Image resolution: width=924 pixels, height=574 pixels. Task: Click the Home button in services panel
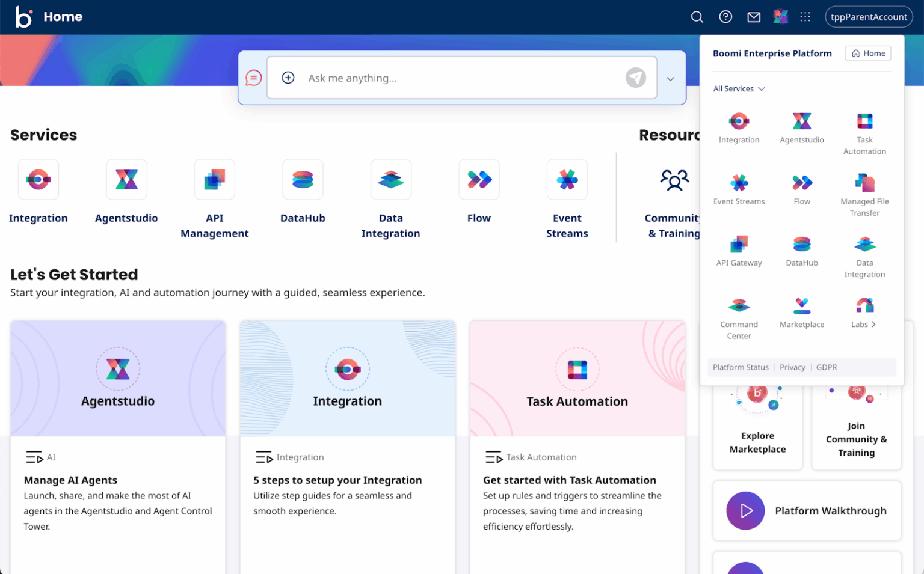pos(868,53)
